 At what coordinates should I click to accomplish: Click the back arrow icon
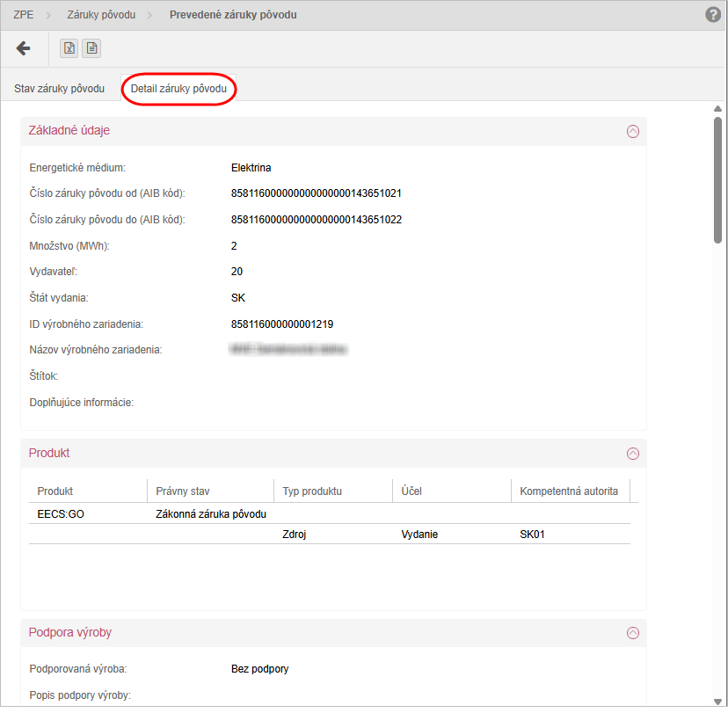click(x=24, y=48)
